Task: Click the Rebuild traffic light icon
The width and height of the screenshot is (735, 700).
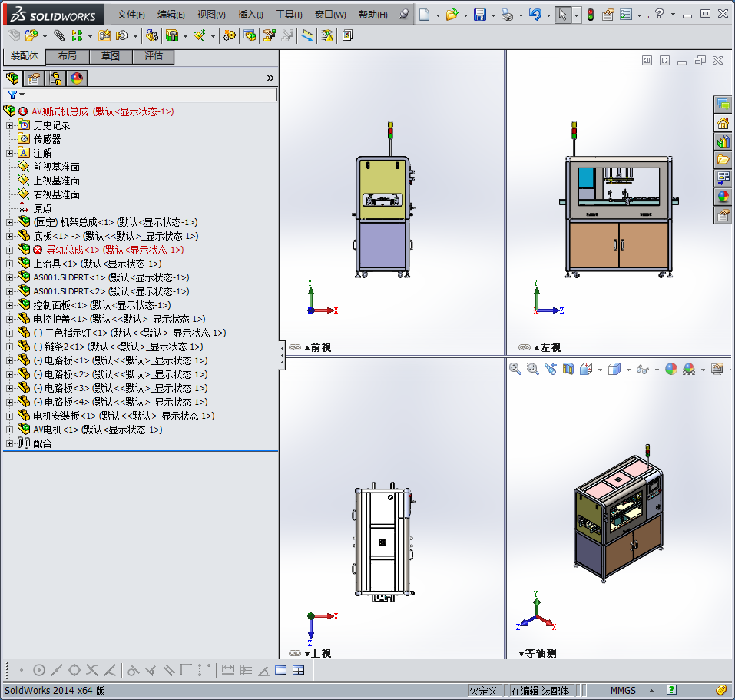Action: coord(591,15)
